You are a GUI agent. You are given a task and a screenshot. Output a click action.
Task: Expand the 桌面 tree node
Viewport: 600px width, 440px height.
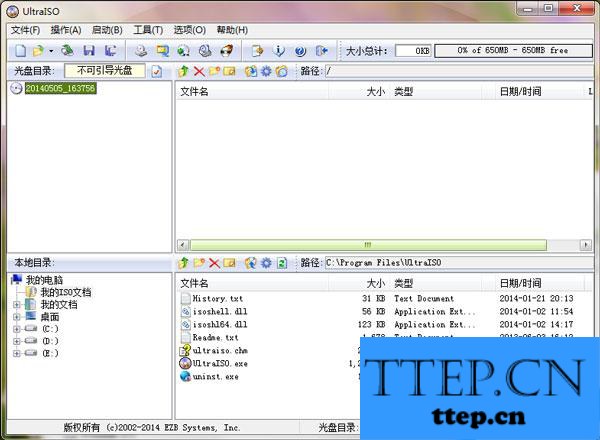point(16,317)
